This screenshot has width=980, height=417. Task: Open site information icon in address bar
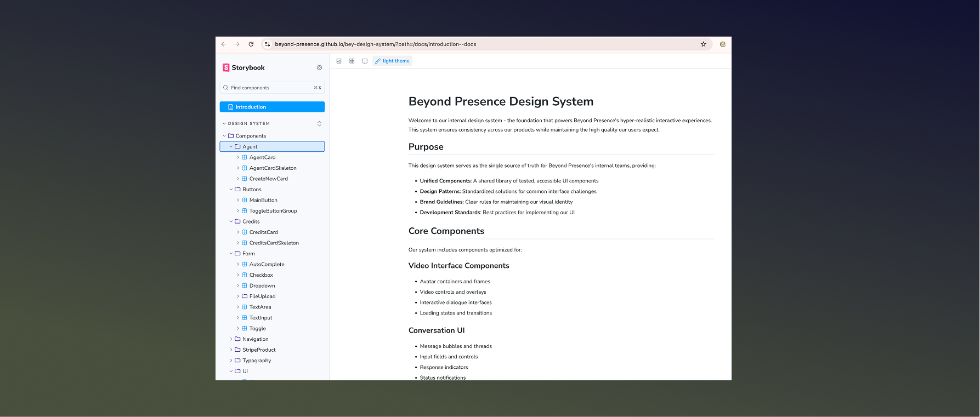(268, 44)
